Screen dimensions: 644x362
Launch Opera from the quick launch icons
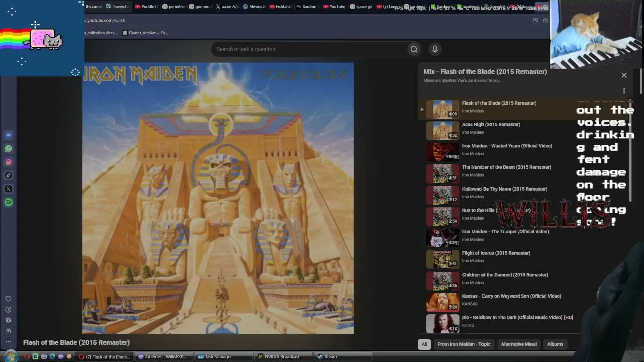(27, 357)
